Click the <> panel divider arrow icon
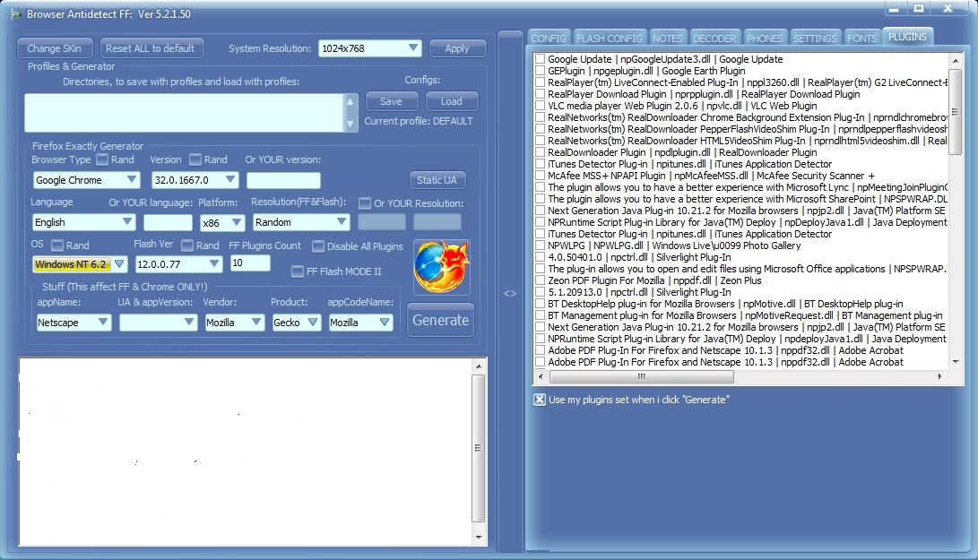Viewport: 978px width, 560px height. [510, 292]
